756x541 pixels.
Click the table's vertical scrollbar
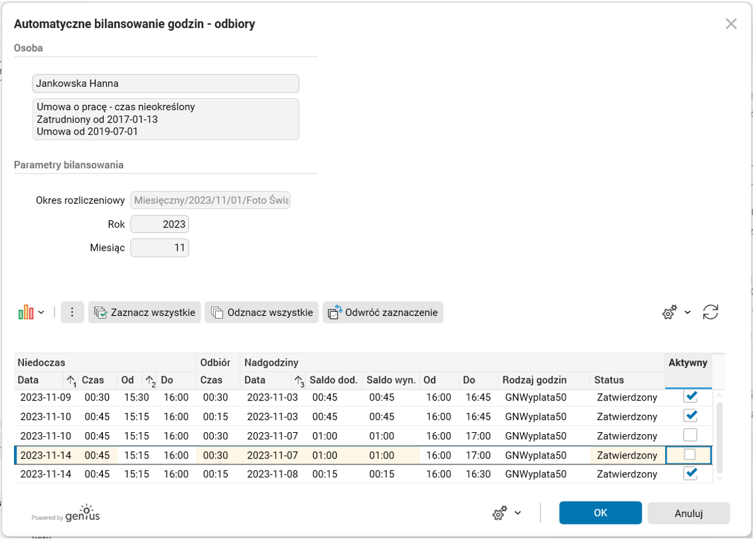[x=719, y=435]
